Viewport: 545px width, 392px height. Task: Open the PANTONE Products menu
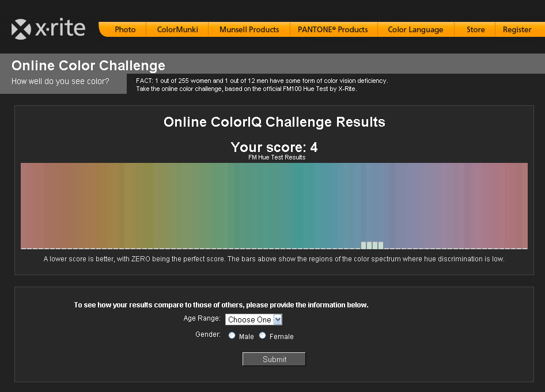pyautogui.click(x=333, y=29)
